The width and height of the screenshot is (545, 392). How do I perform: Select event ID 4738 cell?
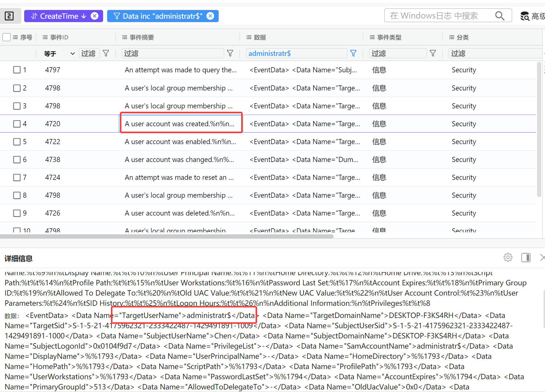(x=53, y=159)
